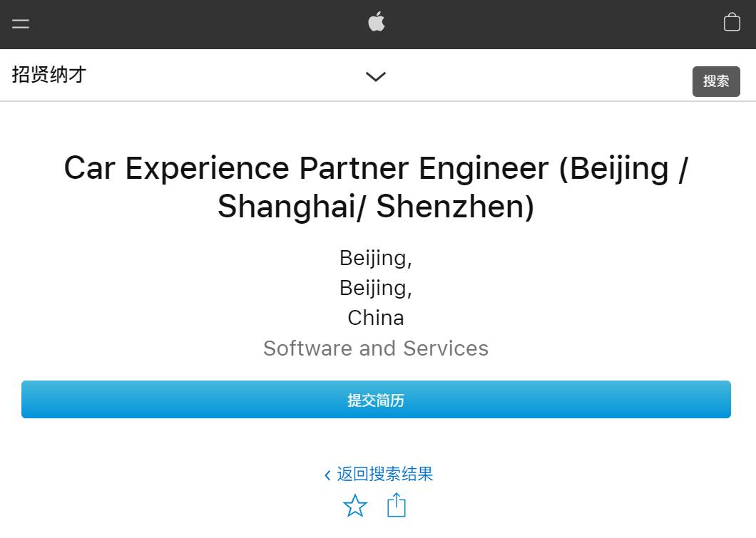Click the 提交简历 submit resume button
The image size is (756, 538).
pyautogui.click(x=377, y=400)
